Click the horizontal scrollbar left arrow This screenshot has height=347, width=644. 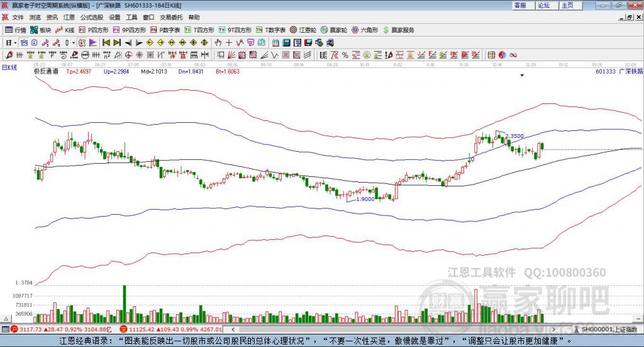tap(233, 329)
